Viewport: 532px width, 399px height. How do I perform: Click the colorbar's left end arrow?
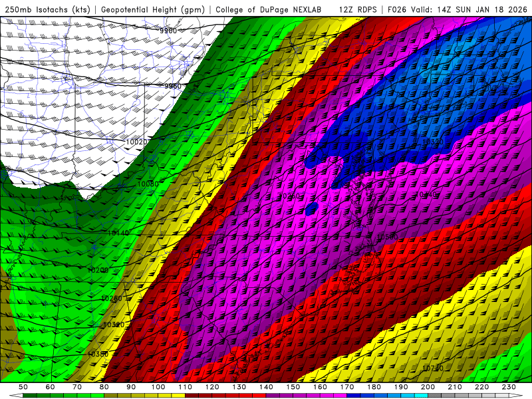(16, 396)
